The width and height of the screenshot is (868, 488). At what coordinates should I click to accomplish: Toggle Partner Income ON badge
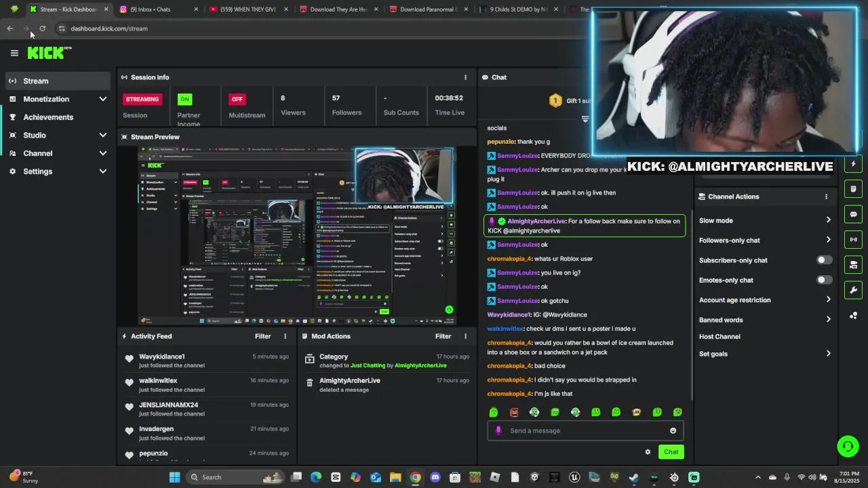coord(184,99)
